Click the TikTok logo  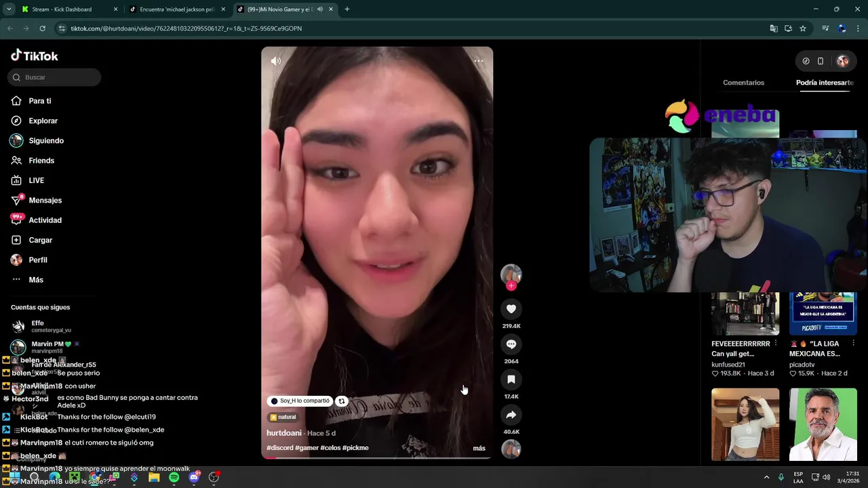[x=35, y=56]
